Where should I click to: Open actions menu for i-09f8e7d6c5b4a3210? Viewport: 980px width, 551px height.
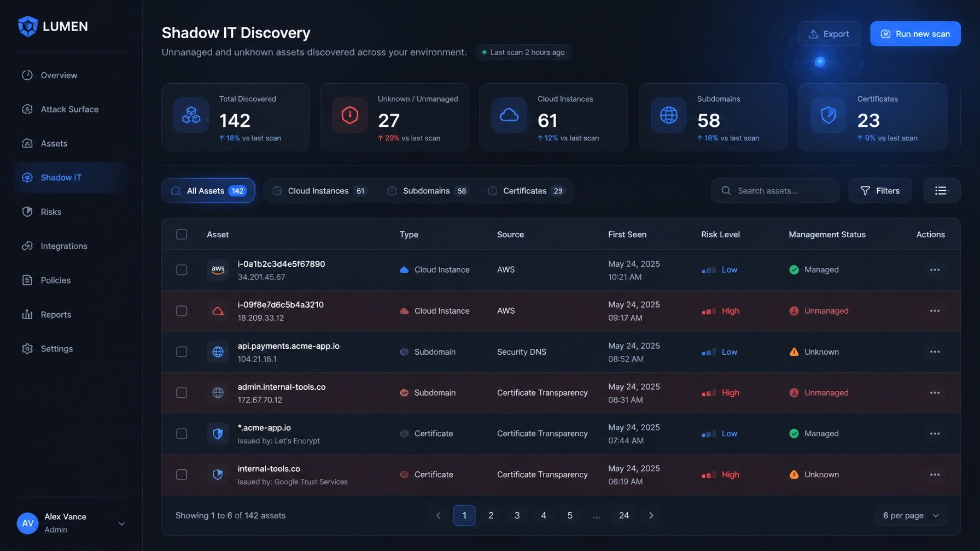pyautogui.click(x=935, y=311)
